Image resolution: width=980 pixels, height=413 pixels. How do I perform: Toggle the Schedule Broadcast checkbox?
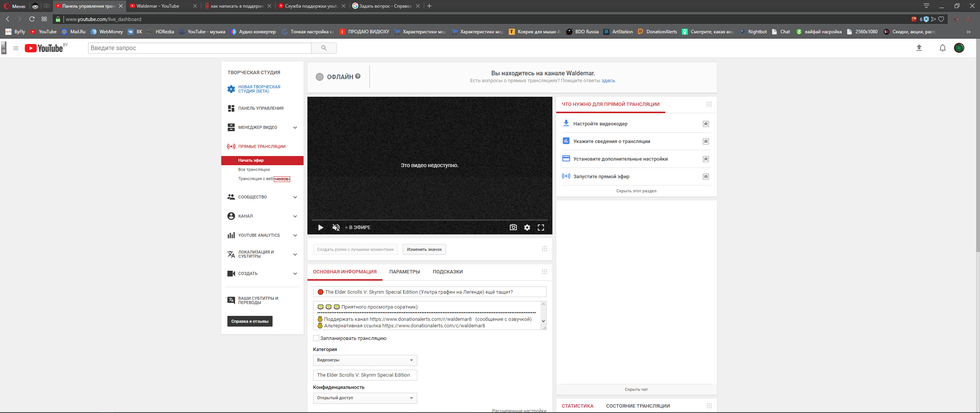tap(315, 338)
